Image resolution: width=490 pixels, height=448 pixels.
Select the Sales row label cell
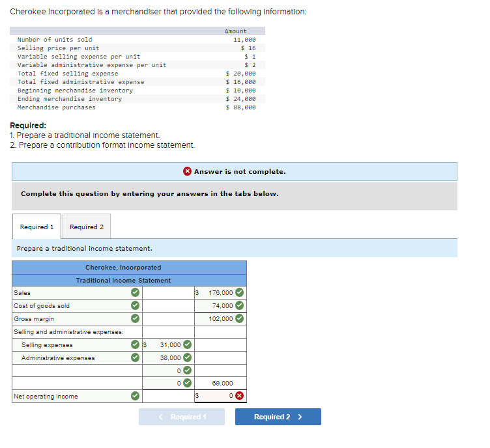(x=77, y=292)
